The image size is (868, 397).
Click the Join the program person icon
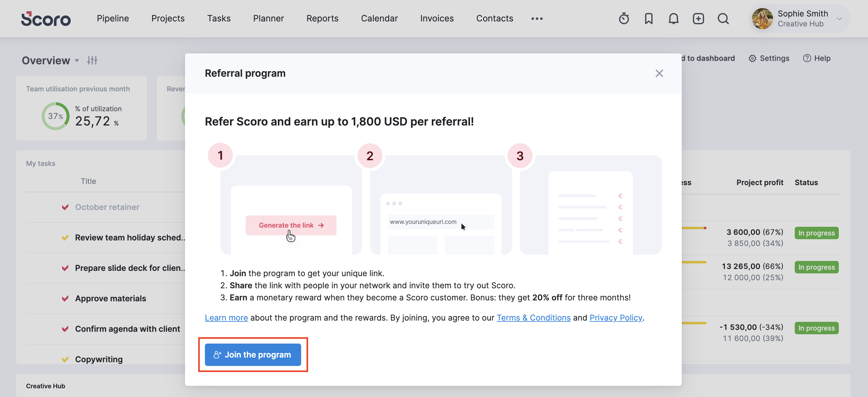coord(217,354)
